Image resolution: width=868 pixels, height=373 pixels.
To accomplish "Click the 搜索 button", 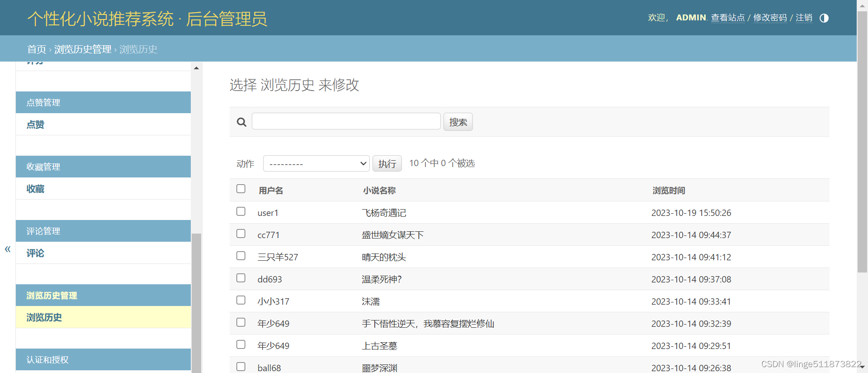I will [458, 122].
